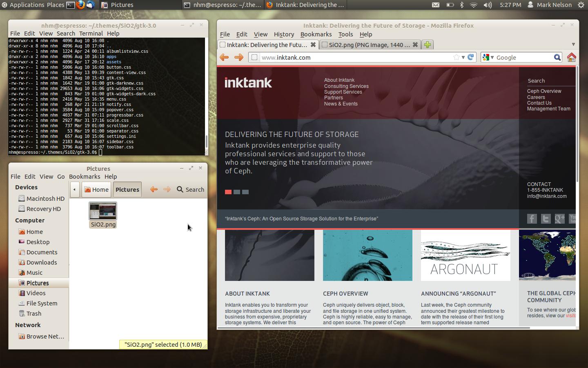The width and height of the screenshot is (588, 368).
Task: Open the clock showing 5:27 PM
Action: click(x=510, y=5)
